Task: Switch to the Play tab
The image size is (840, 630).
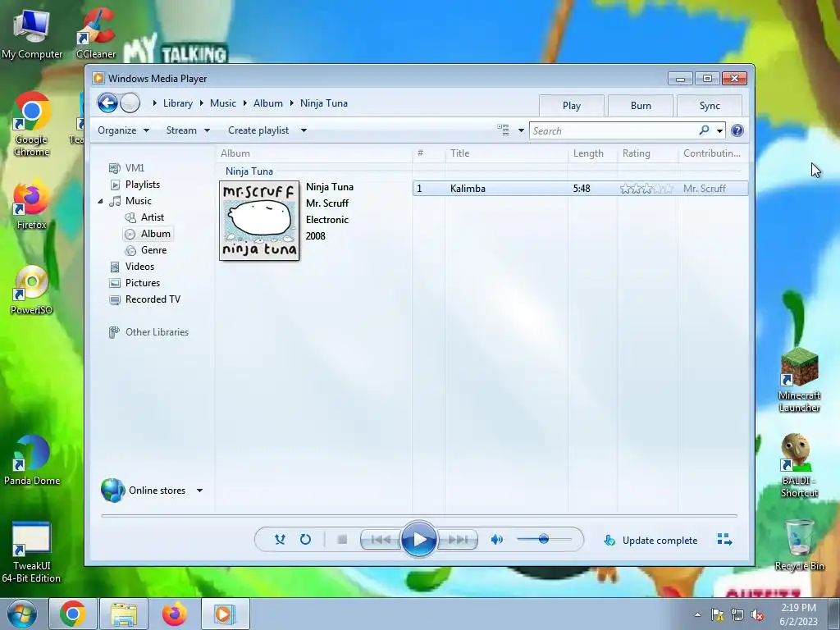Action: 572,106
